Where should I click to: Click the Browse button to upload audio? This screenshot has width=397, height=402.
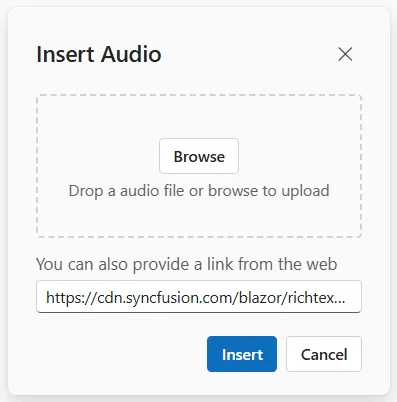click(199, 156)
